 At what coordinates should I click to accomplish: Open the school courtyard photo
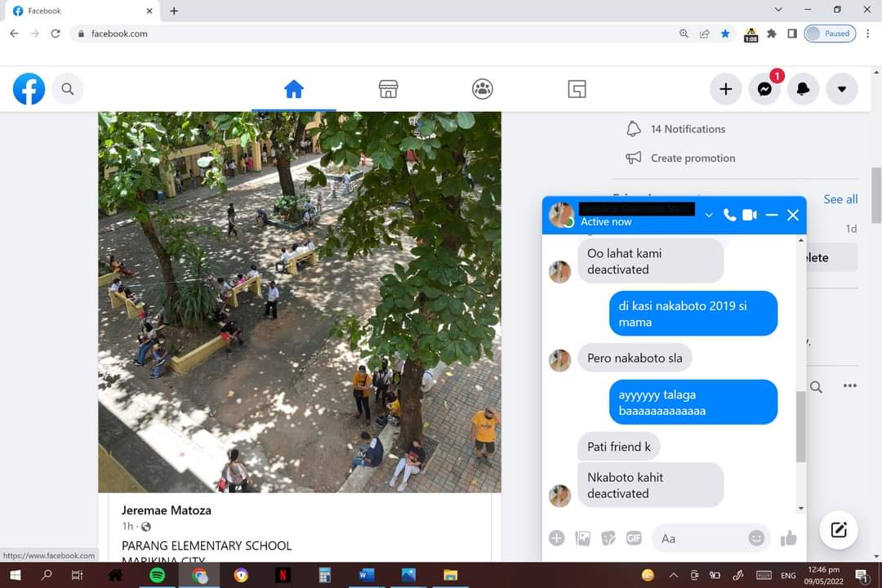click(x=300, y=302)
